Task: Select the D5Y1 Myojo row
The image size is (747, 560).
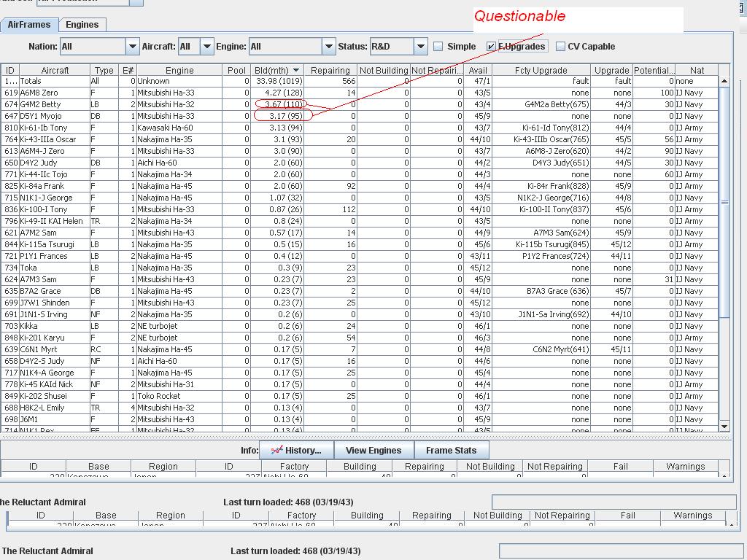Action: tap(360, 116)
